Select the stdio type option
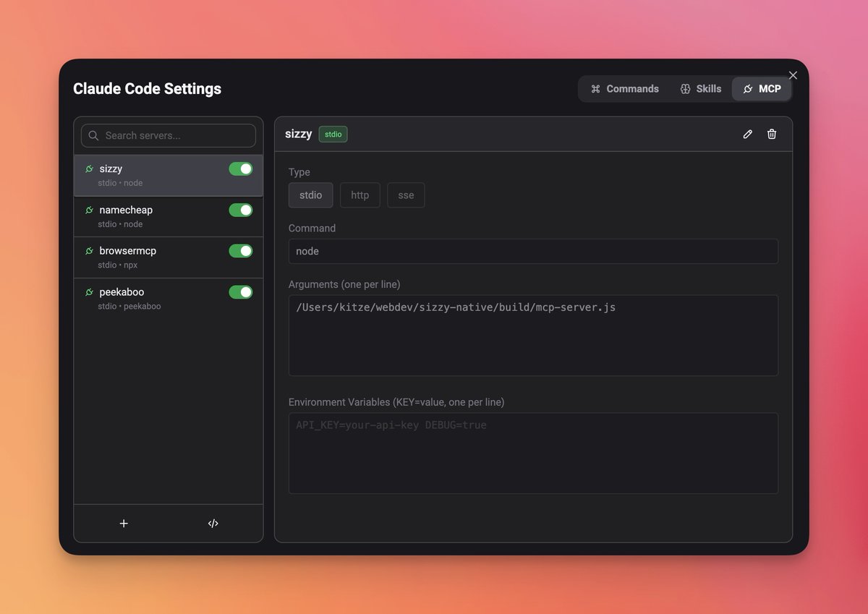Screen dimensions: 868x614 pyautogui.click(x=311, y=195)
